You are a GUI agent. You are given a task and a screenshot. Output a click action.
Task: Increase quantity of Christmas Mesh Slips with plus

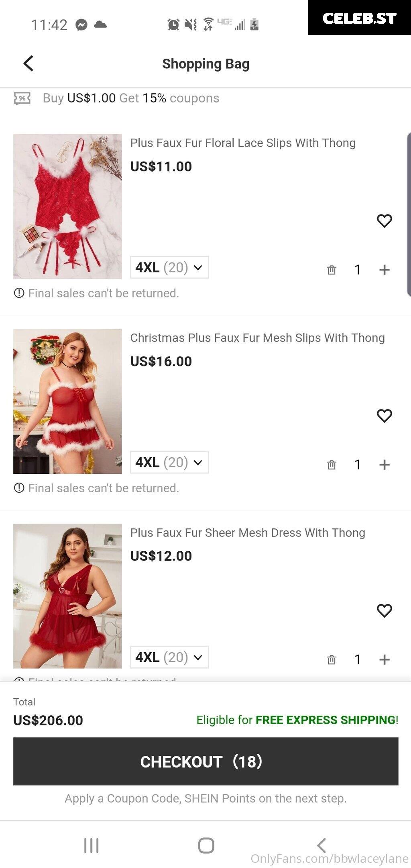(385, 465)
